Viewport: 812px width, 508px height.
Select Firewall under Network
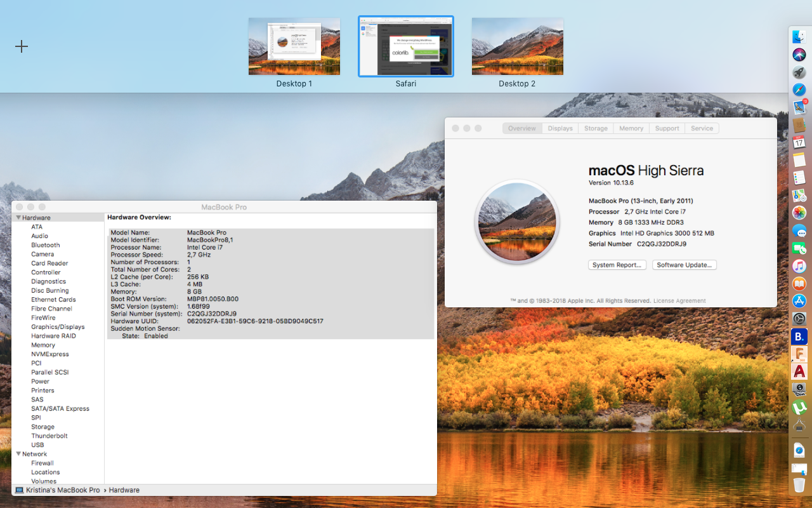[x=43, y=463]
